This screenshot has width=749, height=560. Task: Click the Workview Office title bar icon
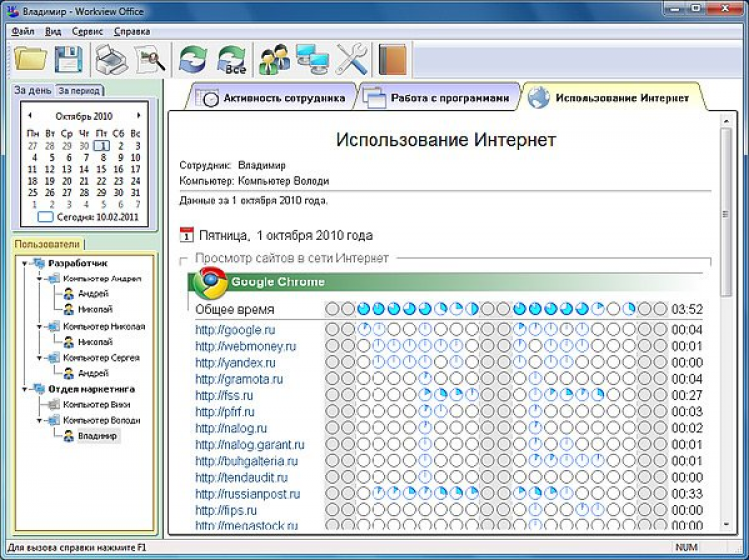coord(14,11)
